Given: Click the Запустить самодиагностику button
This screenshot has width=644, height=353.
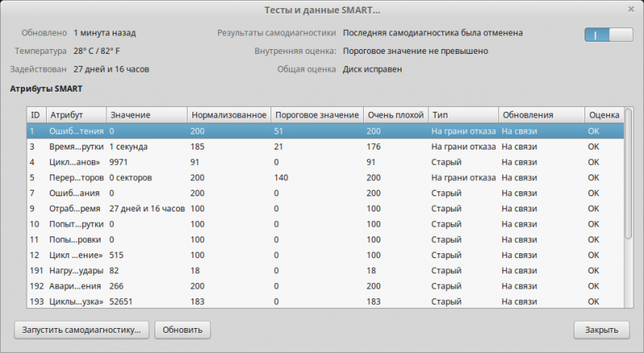Looking at the screenshot, I should click(x=81, y=330).
